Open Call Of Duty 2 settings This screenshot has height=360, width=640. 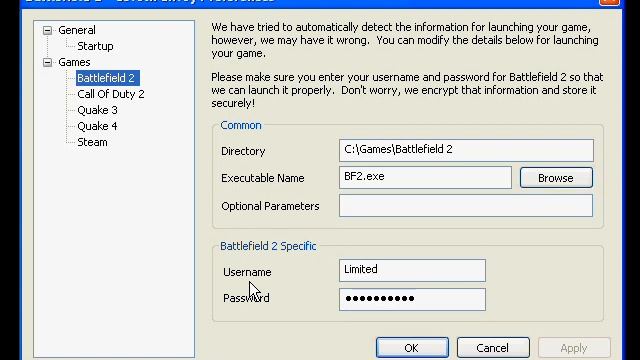(x=111, y=94)
